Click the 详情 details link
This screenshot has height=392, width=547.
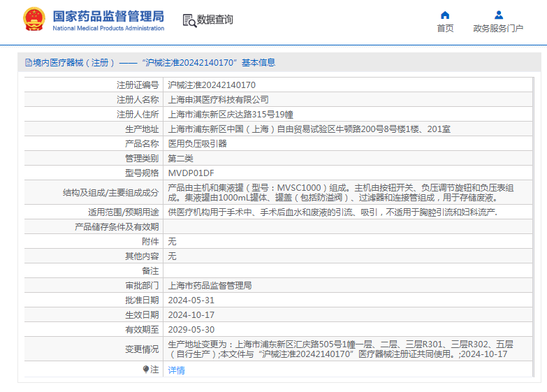click(x=177, y=370)
